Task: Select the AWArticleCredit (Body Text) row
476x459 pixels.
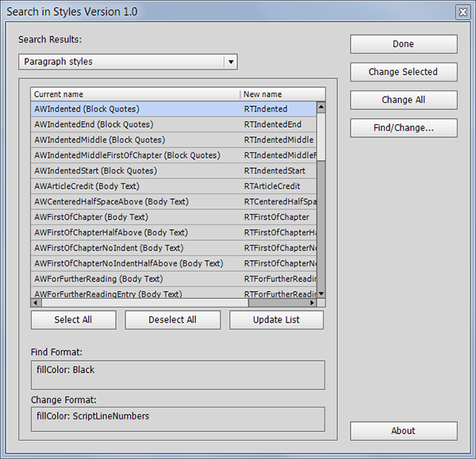Action: pos(174,186)
